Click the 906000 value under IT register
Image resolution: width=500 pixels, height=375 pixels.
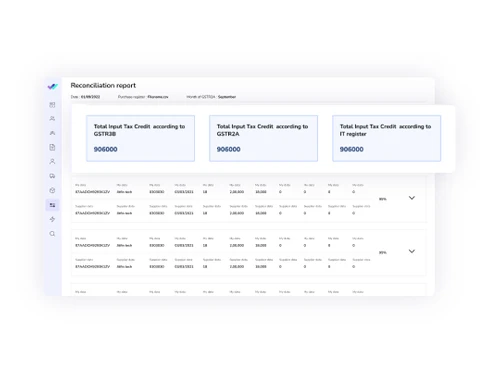[351, 149]
